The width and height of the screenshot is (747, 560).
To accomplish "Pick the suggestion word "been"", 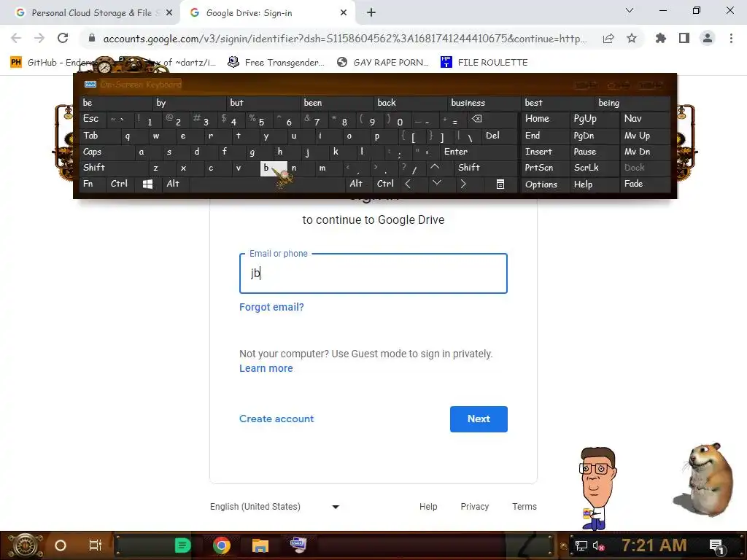I will pyautogui.click(x=337, y=103).
